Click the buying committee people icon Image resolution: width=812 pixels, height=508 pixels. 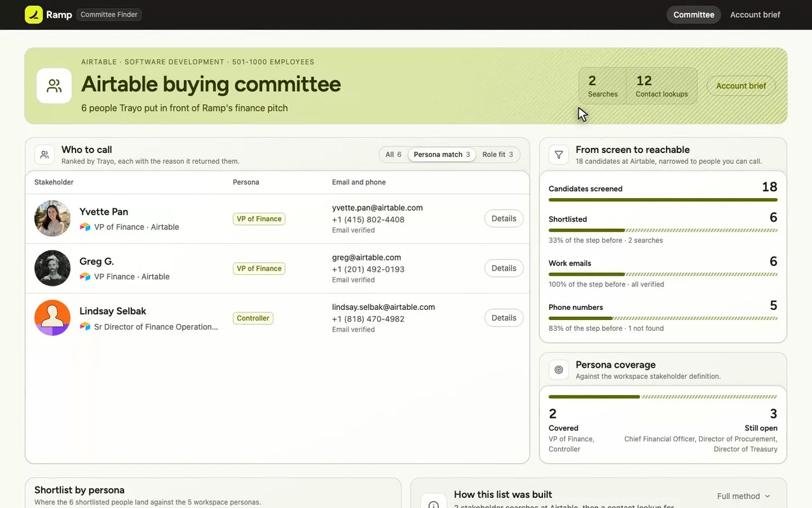pos(54,86)
